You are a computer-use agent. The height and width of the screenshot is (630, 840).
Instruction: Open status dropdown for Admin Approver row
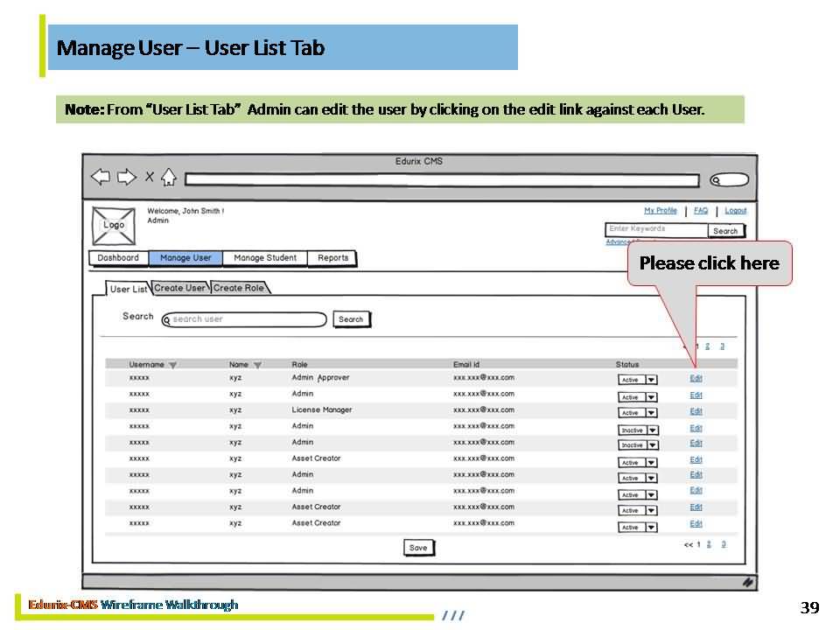(x=651, y=380)
